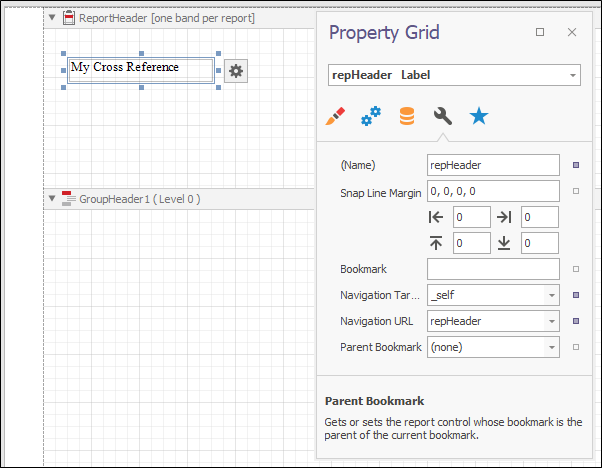The image size is (602, 468).
Task: Open the Favorites tab with the star icon
Action: (479, 116)
